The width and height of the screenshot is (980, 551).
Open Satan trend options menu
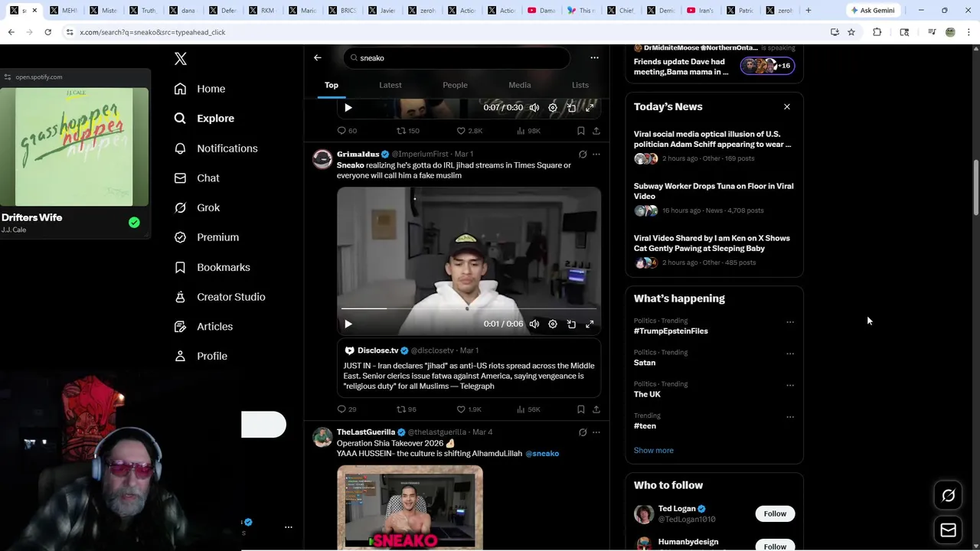[x=790, y=354]
